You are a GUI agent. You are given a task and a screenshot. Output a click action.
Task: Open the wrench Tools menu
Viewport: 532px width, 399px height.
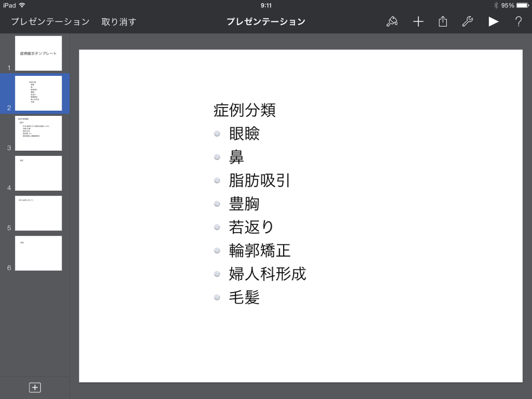pos(468,22)
